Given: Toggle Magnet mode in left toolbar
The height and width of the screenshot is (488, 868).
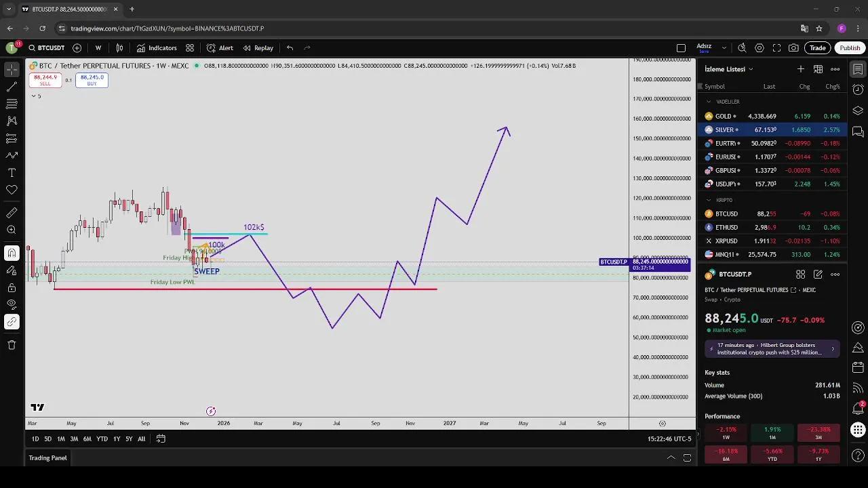Looking at the screenshot, I should pos(12,253).
